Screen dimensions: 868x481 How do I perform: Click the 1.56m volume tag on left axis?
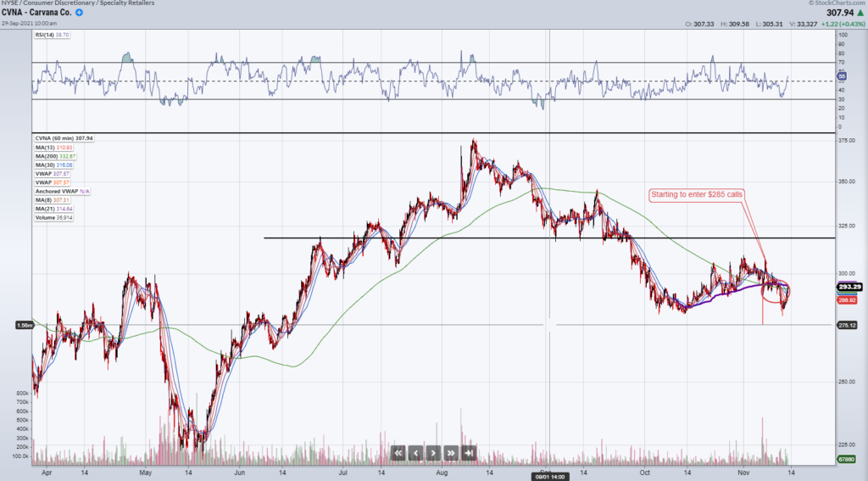click(25, 325)
